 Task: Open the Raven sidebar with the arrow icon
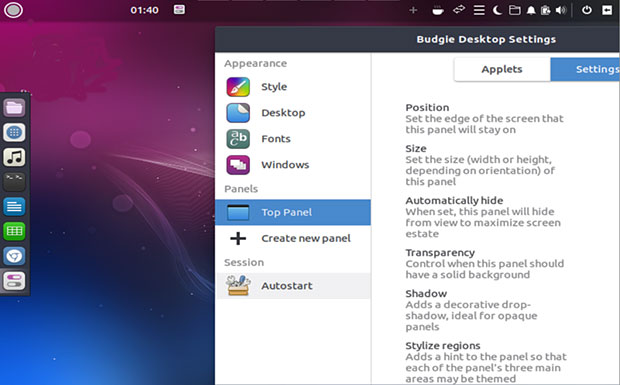[x=607, y=10]
